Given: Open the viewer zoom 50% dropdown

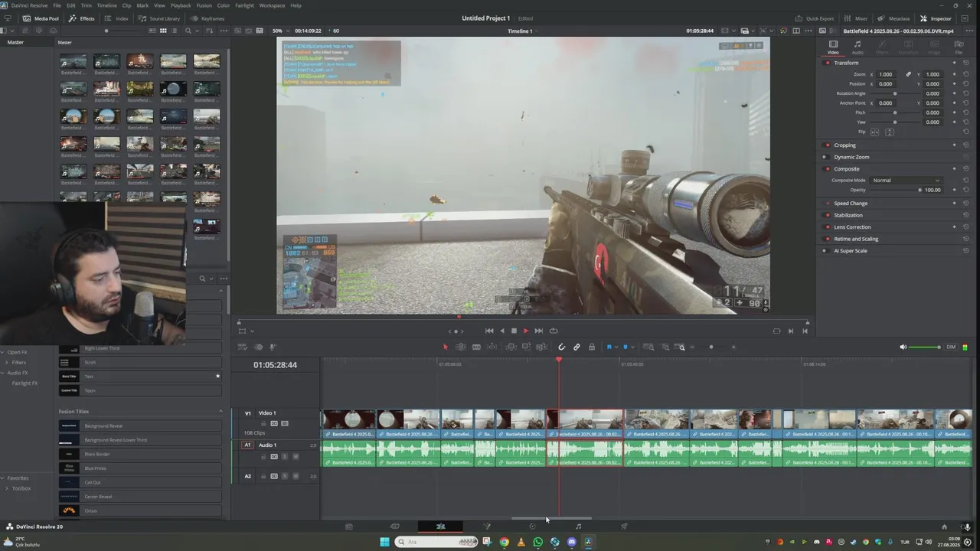Looking at the screenshot, I should [281, 31].
